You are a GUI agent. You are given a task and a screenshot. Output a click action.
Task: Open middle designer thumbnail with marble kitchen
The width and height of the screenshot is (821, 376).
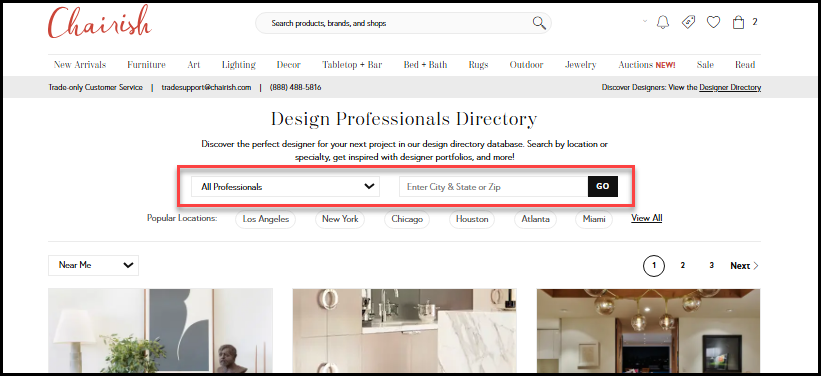404,330
